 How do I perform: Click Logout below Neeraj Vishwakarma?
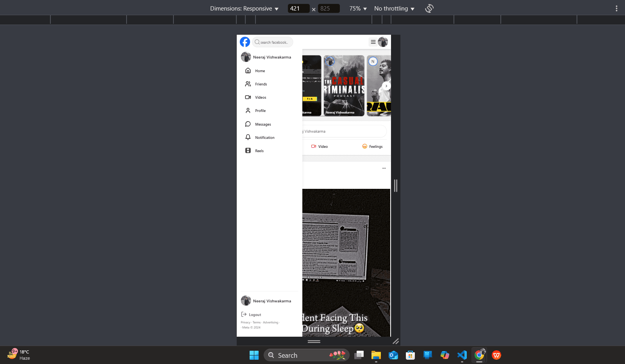(x=254, y=314)
